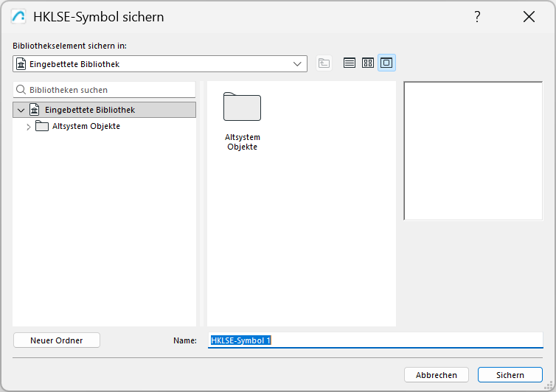Click the help question mark
Screen dimensions: 556x392
coord(477,17)
